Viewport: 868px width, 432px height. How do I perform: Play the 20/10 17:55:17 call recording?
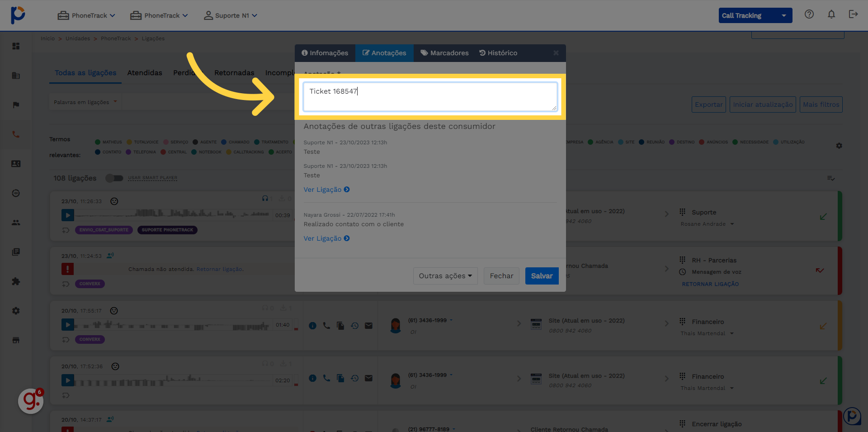(x=68, y=325)
